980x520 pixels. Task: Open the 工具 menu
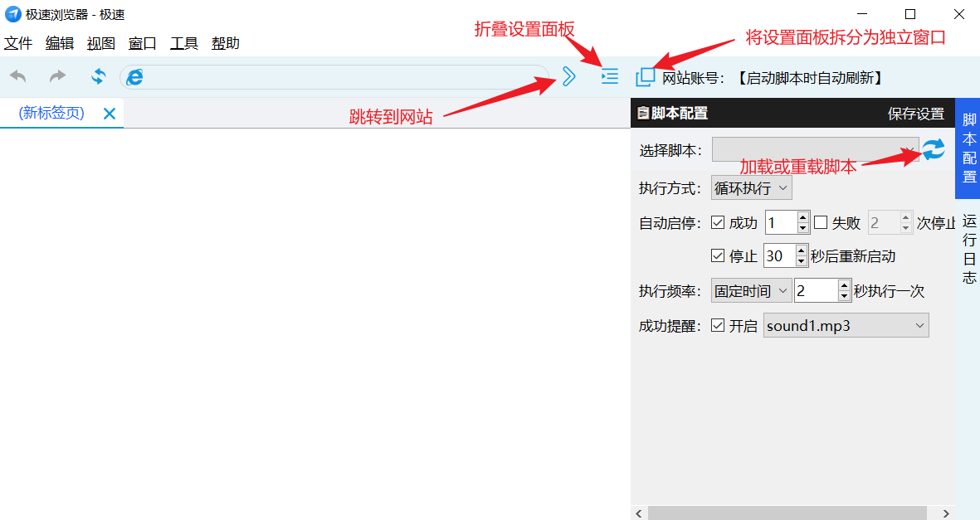pos(183,44)
